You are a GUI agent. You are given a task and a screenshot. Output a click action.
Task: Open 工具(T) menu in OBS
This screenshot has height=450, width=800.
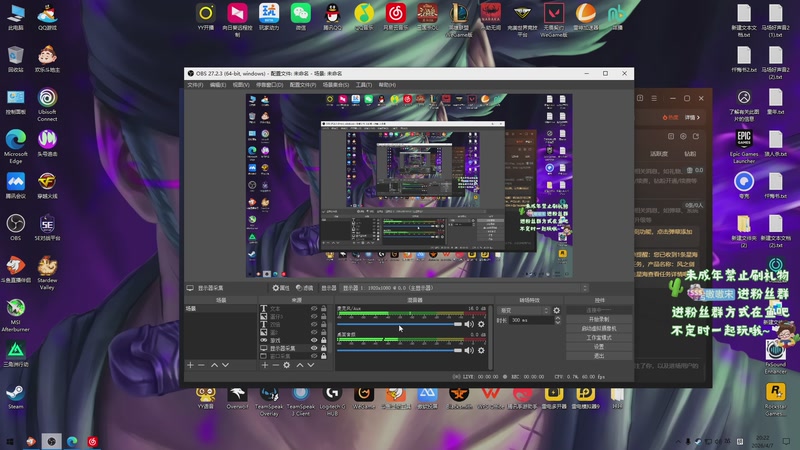pos(364,85)
